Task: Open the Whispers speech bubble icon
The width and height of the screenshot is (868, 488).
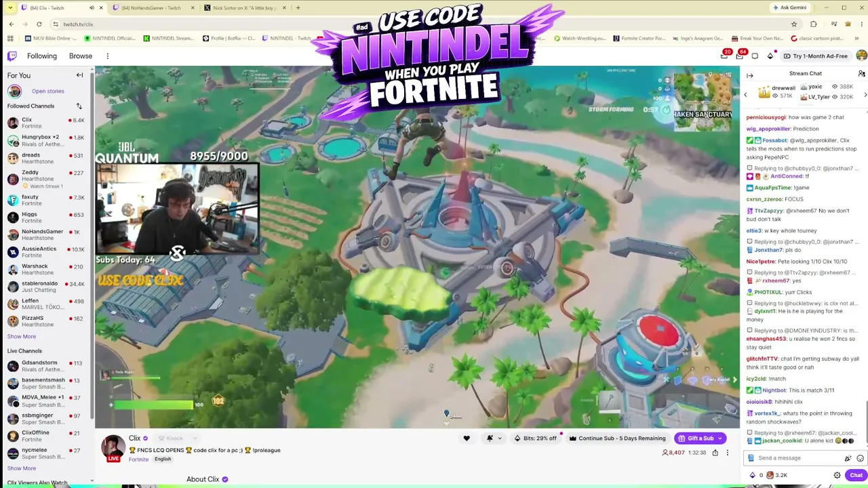Action: [x=755, y=56]
